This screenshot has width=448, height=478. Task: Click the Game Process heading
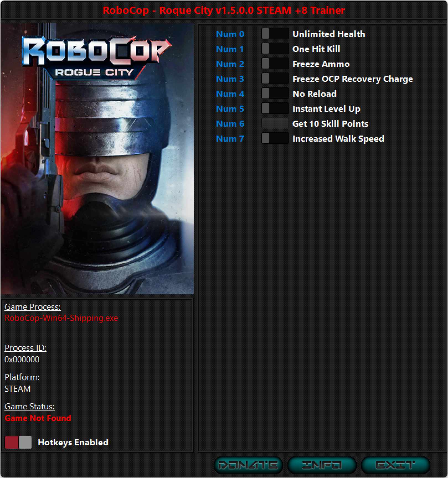point(33,307)
